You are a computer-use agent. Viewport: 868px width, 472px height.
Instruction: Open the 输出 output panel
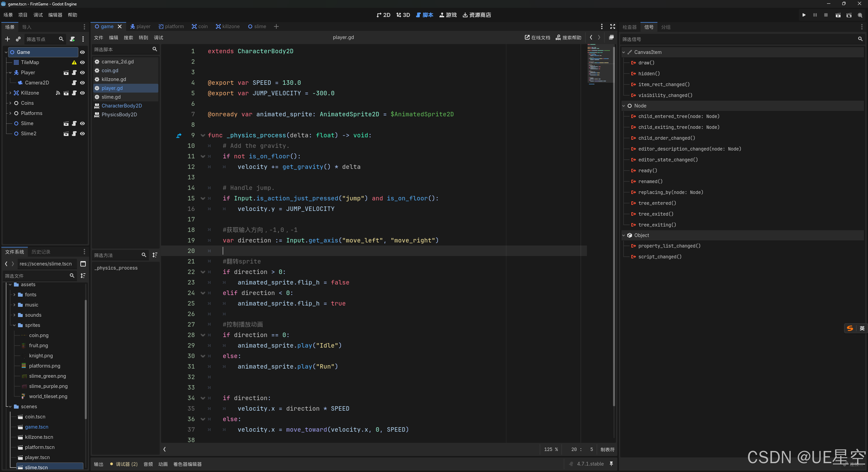99,464
